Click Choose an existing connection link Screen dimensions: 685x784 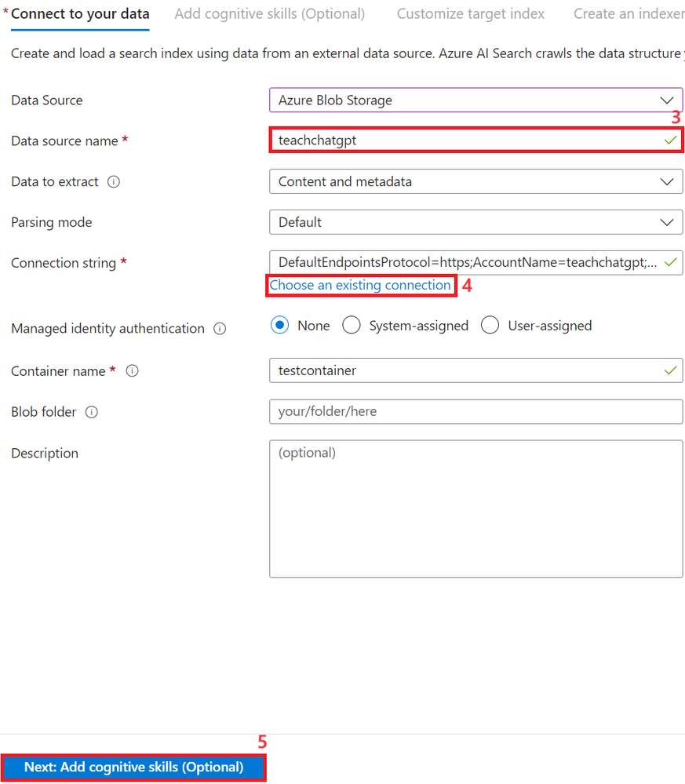pos(360,286)
